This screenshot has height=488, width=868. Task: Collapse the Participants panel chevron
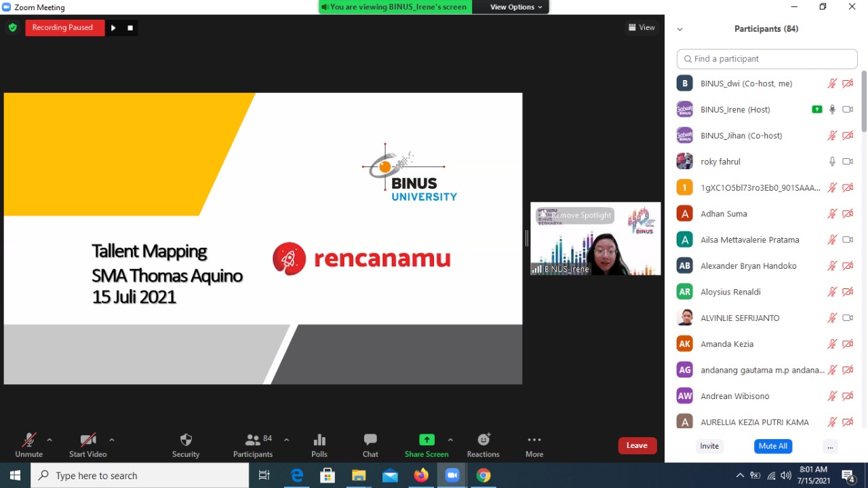point(679,29)
